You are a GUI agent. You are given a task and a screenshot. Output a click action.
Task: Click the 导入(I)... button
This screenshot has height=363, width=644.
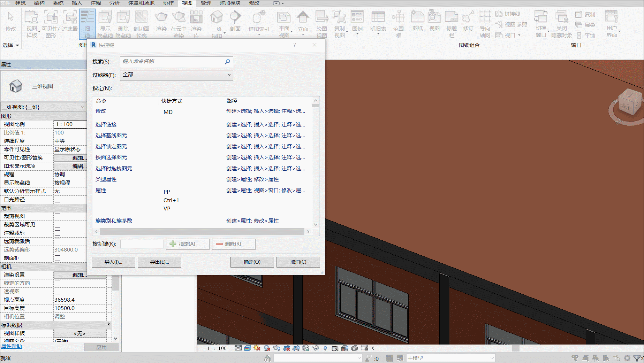(x=113, y=262)
